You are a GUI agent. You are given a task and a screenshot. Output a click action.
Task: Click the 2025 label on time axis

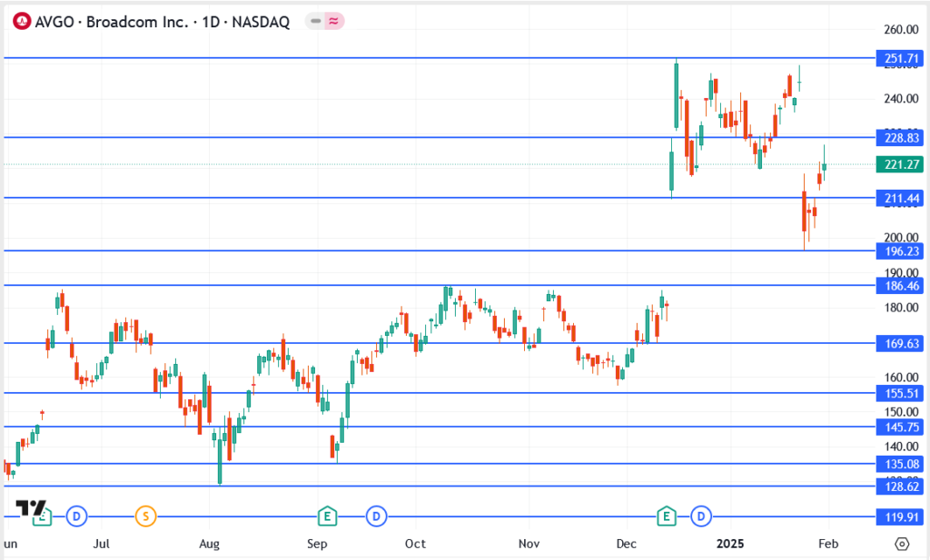pos(729,544)
